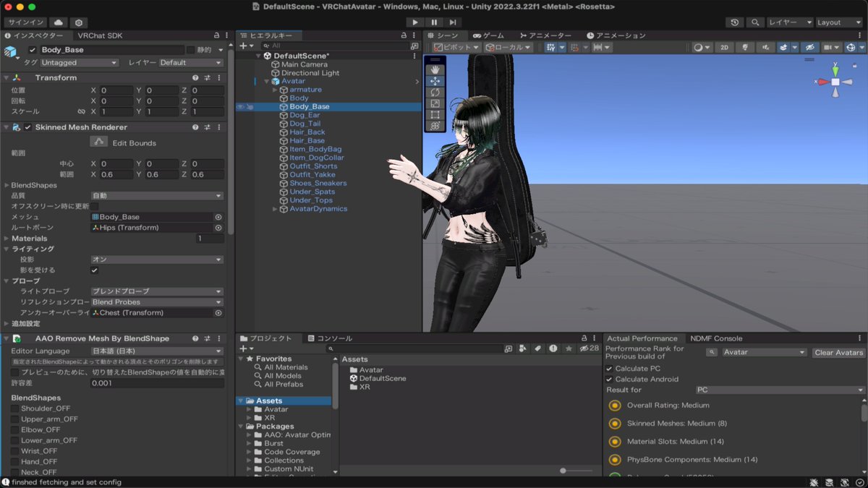The image size is (868, 488).
Task: Click the Step forward button
Action: coord(454,22)
